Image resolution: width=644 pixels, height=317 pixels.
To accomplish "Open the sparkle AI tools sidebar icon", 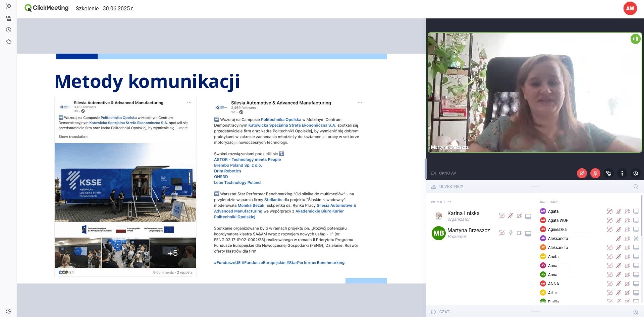I will coord(9,6).
